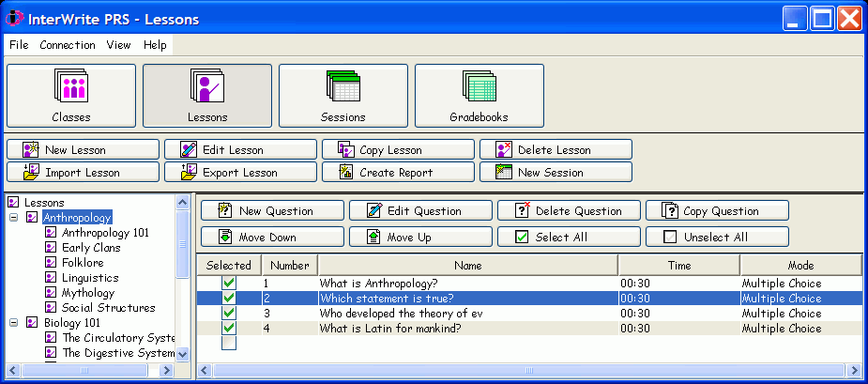This screenshot has width=868, height=384.
Task: Click the Import Lesson folder icon
Action: [x=31, y=173]
